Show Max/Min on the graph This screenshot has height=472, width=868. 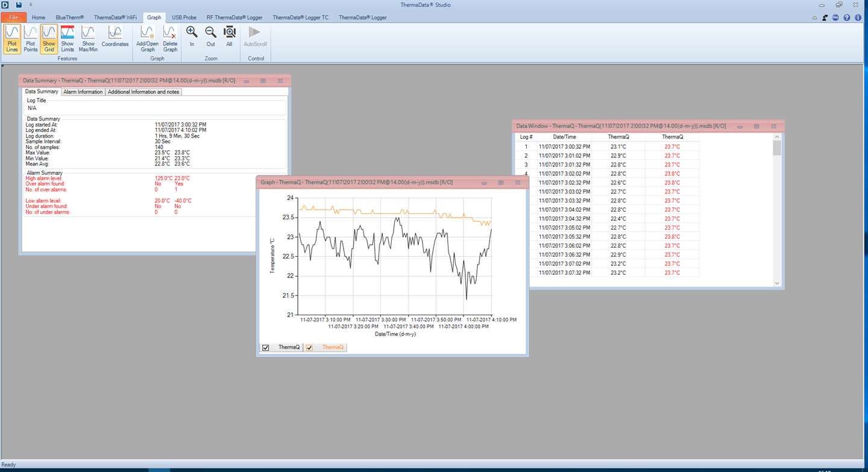coord(88,39)
